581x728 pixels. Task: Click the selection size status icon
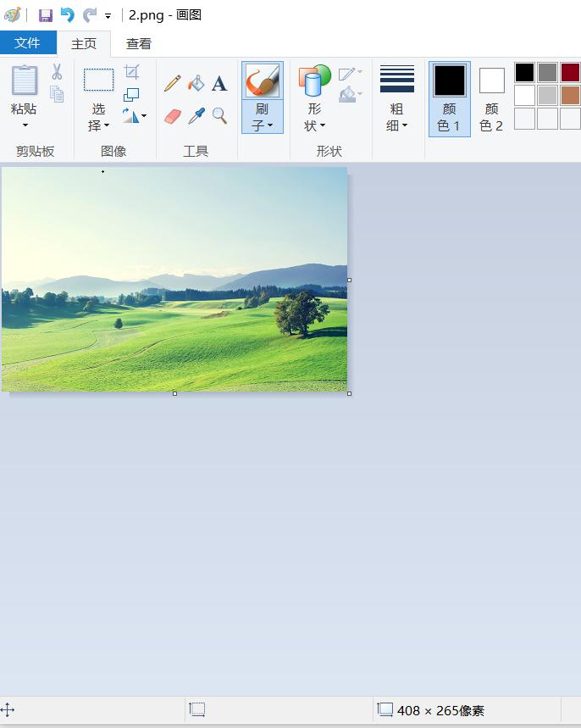click(x=196, y=710)
